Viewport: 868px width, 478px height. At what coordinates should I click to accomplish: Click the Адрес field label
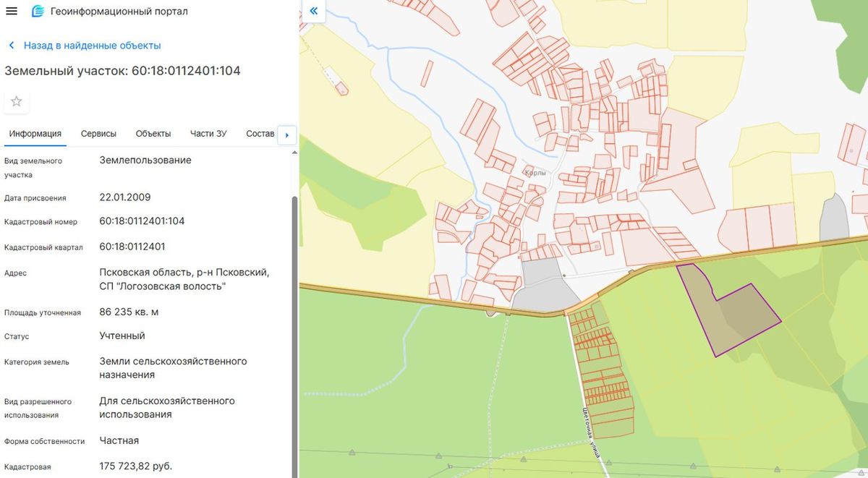click(15, 273)
